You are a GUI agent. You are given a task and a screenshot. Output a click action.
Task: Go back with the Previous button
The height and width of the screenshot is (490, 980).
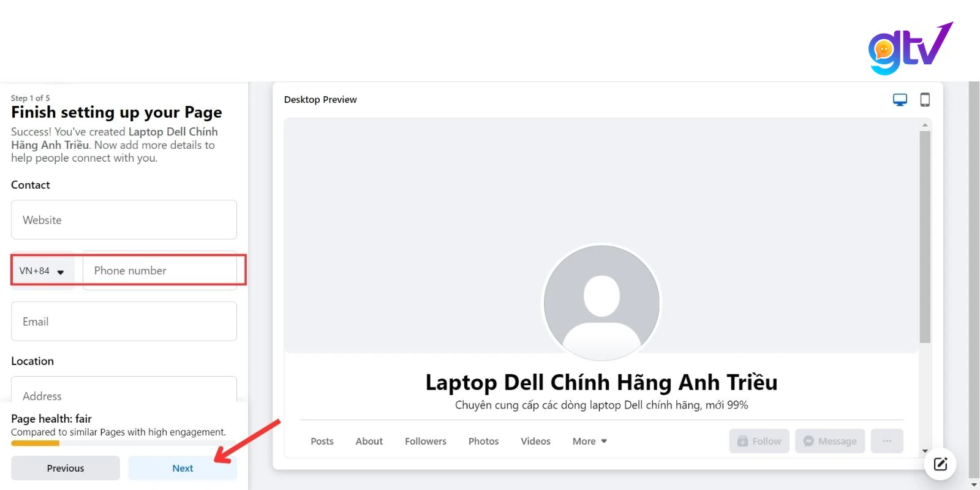pyautogui.click(x=66, y=468)
